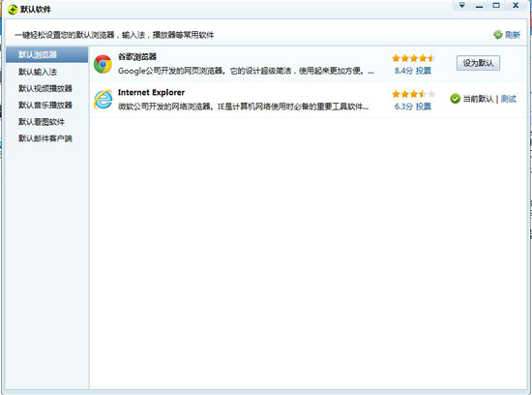
Task: Click the 刷新 refresh link
Action: tap(513, 35)
